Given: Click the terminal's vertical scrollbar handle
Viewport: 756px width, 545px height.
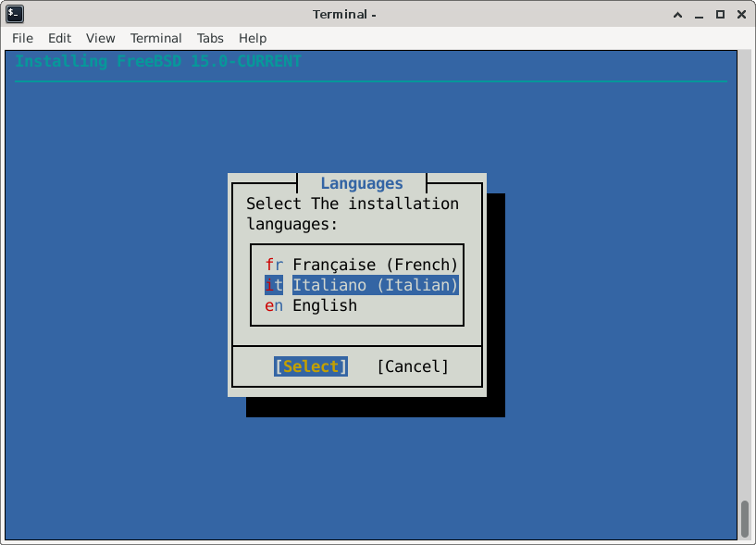Looking at the screenshot, I should (744, 518).
